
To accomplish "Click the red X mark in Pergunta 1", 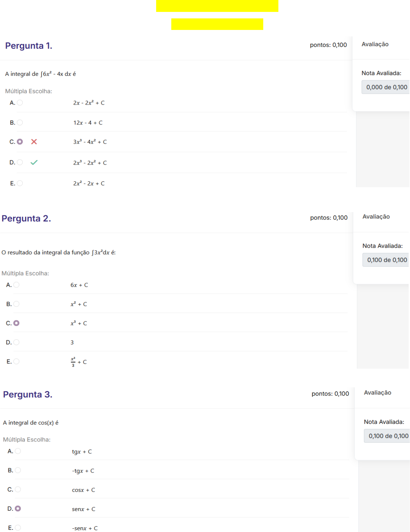I will (34, 142).
